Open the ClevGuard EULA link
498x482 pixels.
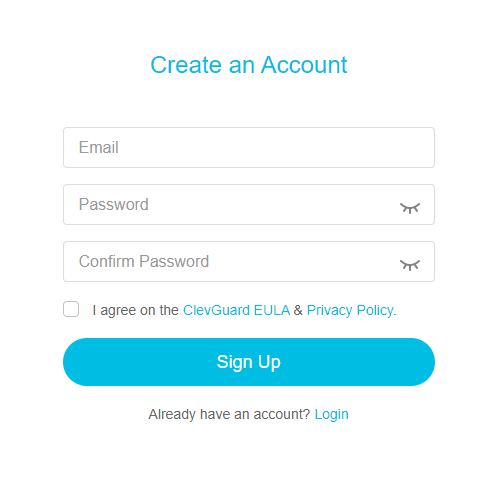[x=236, y=310]
